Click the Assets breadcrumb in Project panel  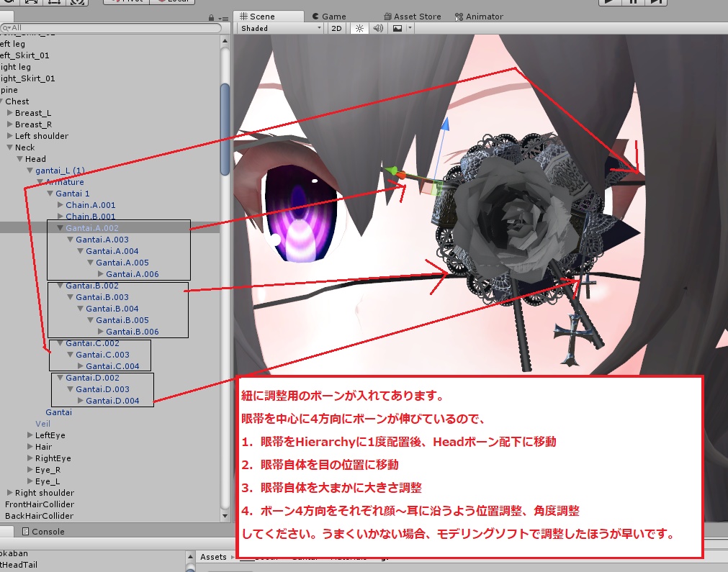click(x=213, y=557)
